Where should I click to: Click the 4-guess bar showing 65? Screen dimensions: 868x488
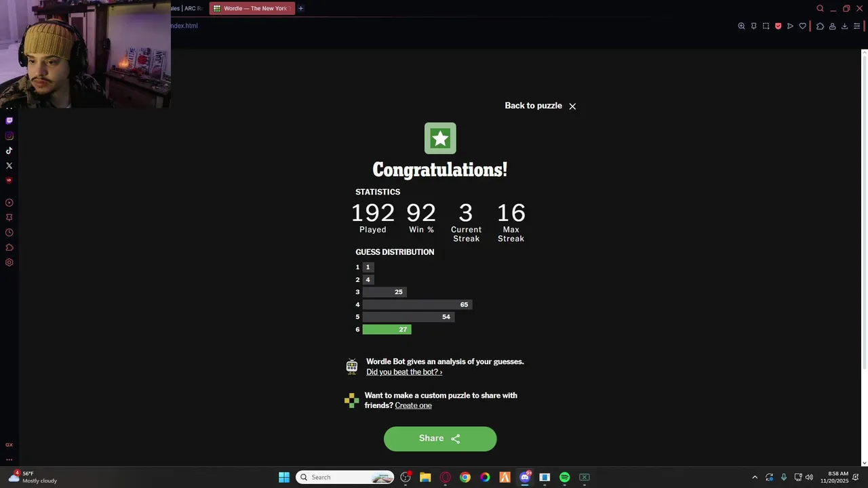[417, 304]
